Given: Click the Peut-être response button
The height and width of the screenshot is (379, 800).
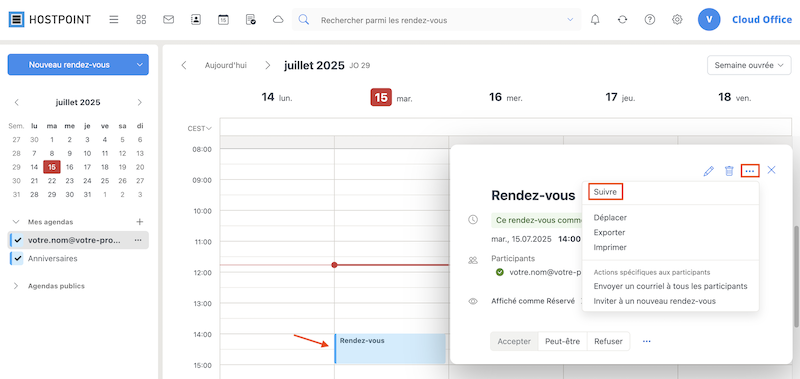Looking at the screenshot, I should [563, 342].
